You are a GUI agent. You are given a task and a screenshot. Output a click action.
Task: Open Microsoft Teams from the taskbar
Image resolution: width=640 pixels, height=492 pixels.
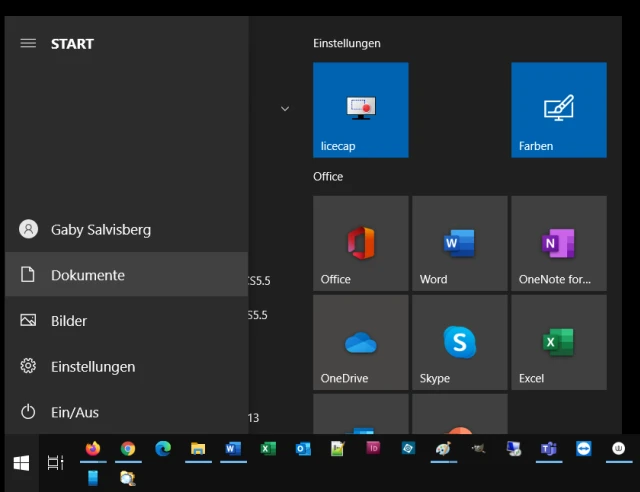(548, 449)
